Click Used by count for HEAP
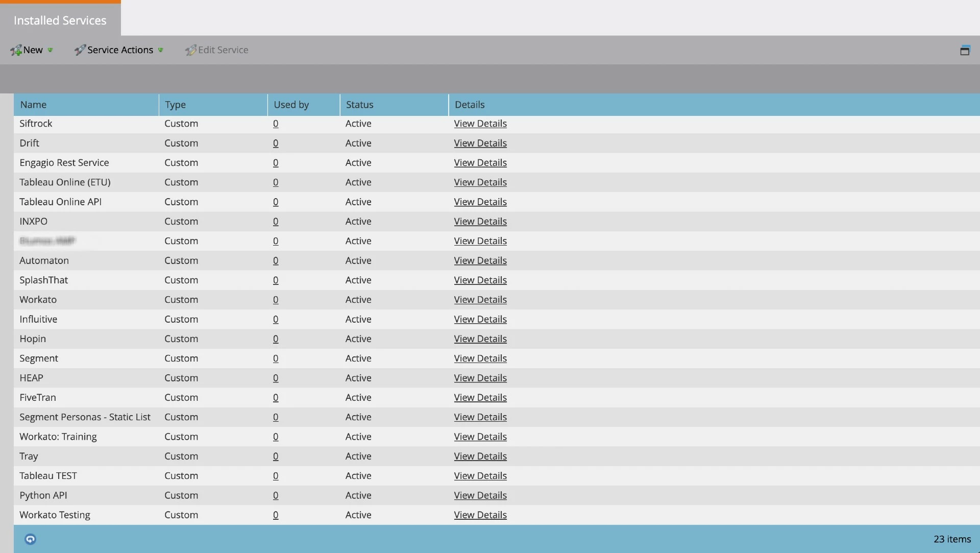Viewport: 980px width, 553px height. point(276,378)
